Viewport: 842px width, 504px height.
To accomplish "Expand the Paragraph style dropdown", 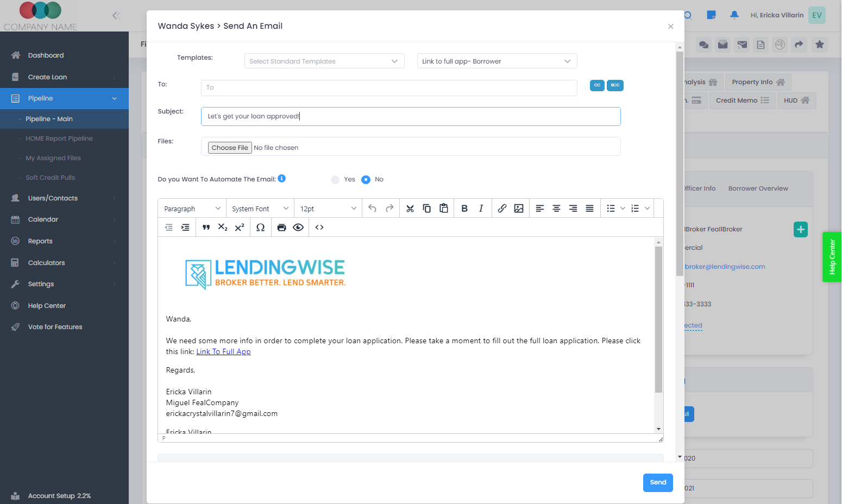I will click(x=192, y=209).
